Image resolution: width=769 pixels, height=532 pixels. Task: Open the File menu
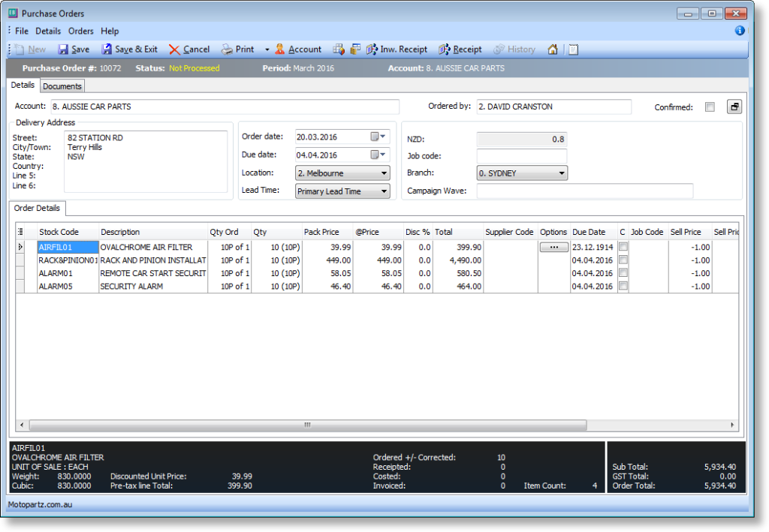click(x=22, y=31)
